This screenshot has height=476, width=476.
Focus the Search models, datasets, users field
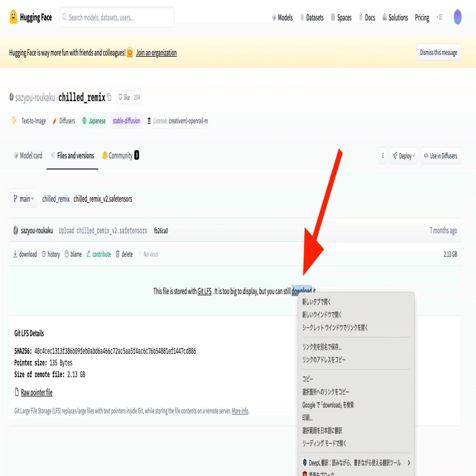(117, 18)
